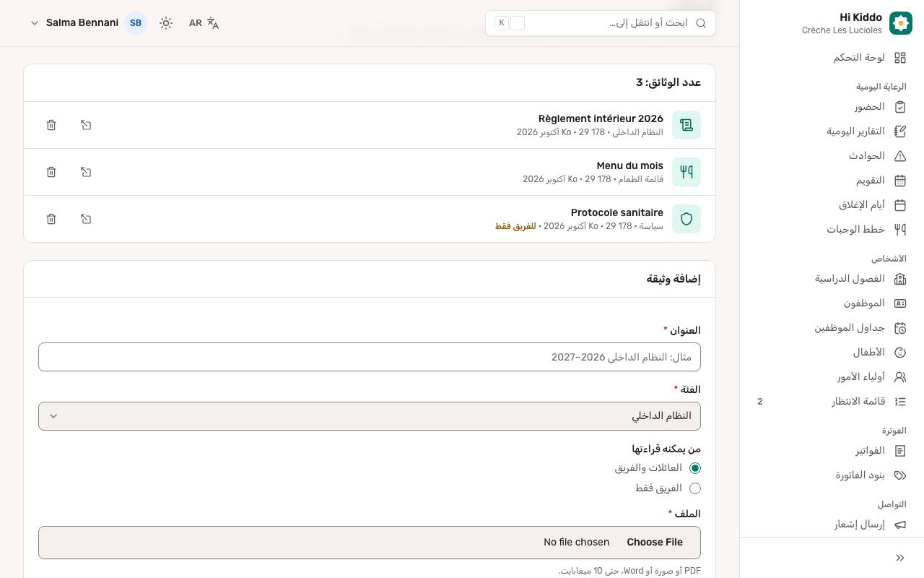The width and height of the screenshot is (924, 578).
Task: Click the fork-knife icon of Menu du mois
Action: 687,172
